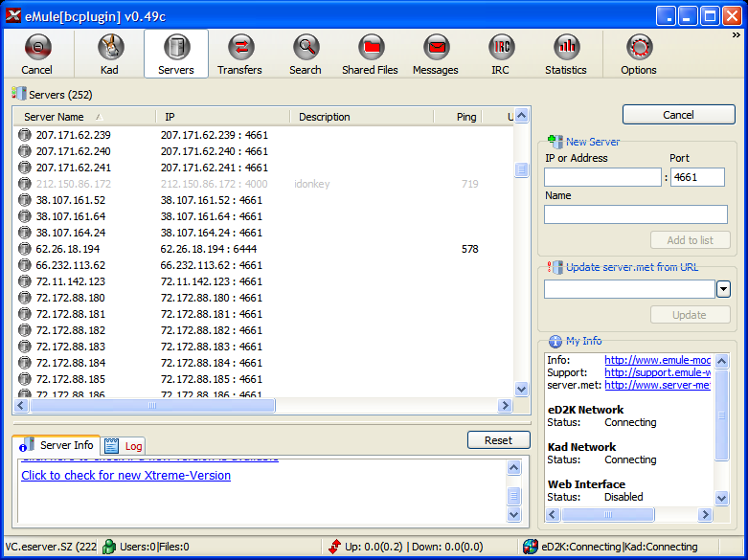Viewport: 748px width, 560px height.
Task: Click server icon for 38.107.161.52
Action: coord(24,200)
